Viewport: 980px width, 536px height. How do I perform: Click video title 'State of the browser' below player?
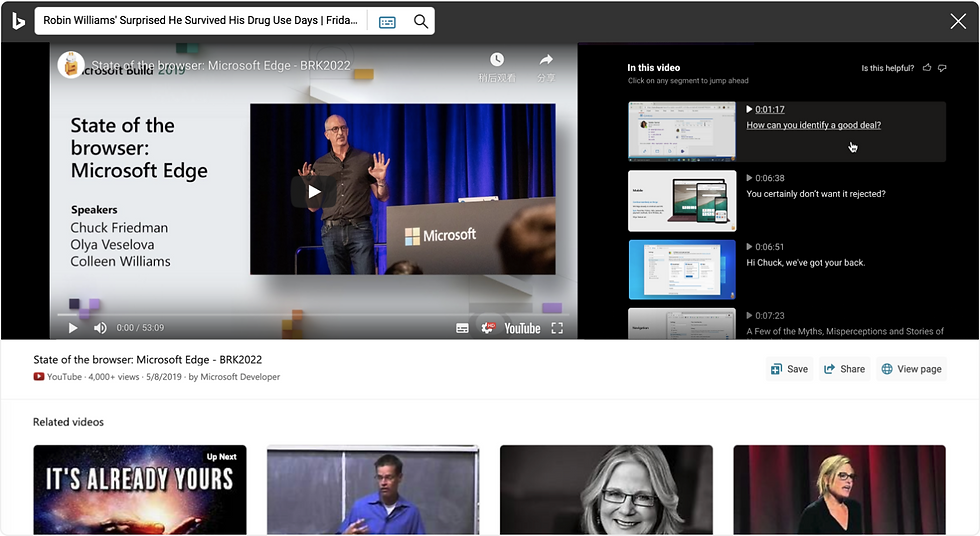click(x=148, y=359)
